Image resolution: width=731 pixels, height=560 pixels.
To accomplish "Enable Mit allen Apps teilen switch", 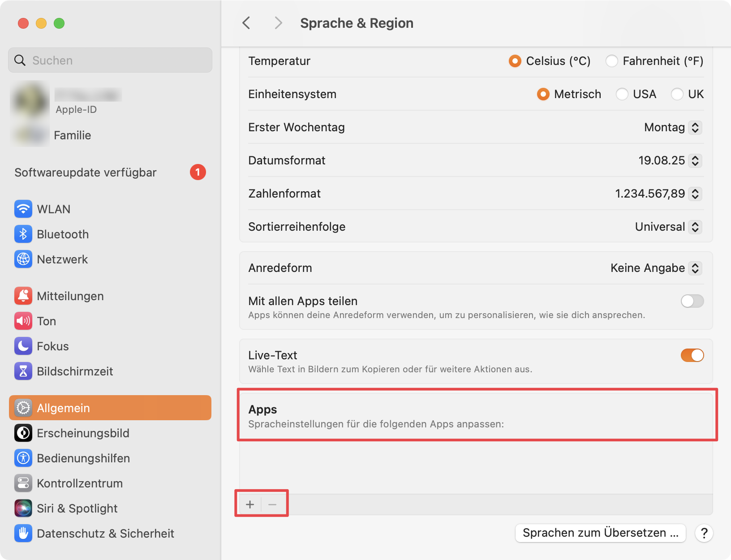I will pos(692,301).
